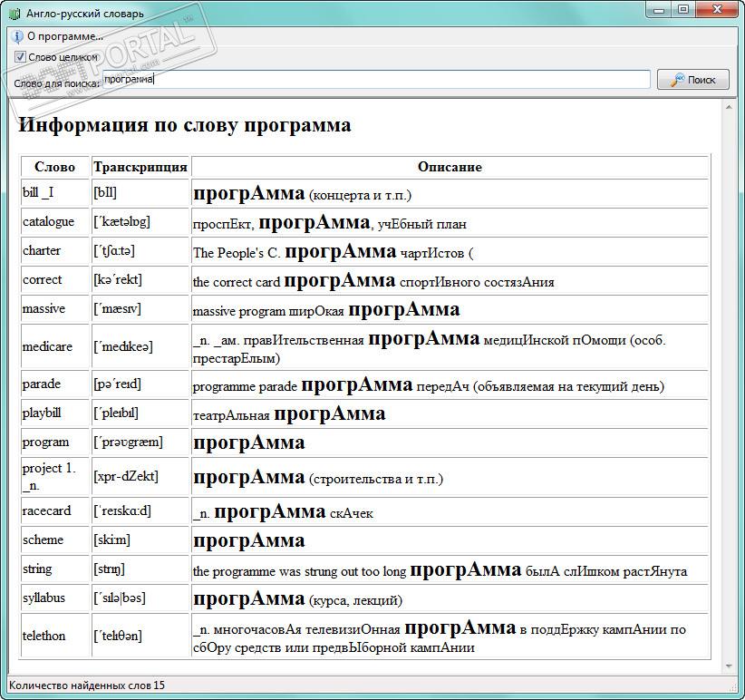This screenshot has width=745, height=700.
Task: Select the word 'racecard' cell
Action: click(55, 511)
